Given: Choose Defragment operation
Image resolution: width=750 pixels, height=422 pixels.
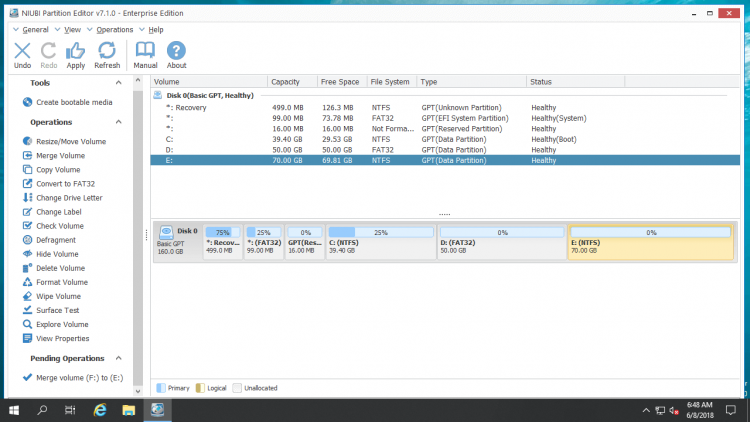Looking at the screenshot, I should pyautogui.click(x=49, y=240).
